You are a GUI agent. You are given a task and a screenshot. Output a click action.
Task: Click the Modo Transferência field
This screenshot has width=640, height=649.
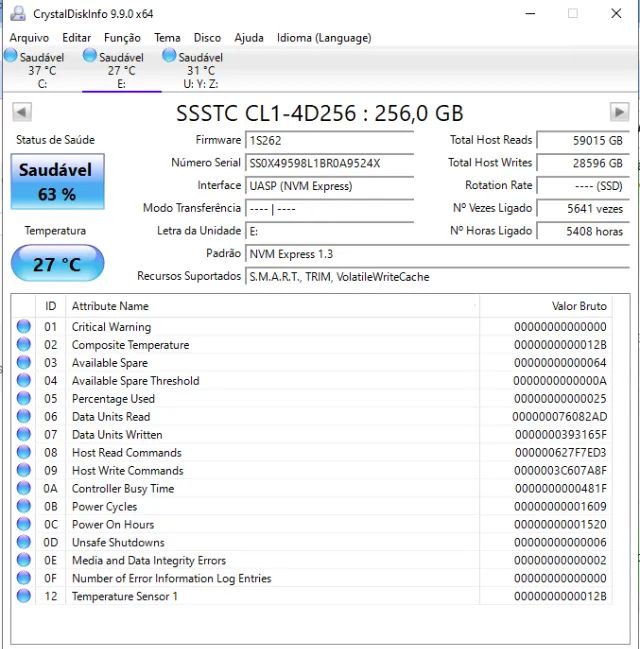tap(330, 209)
